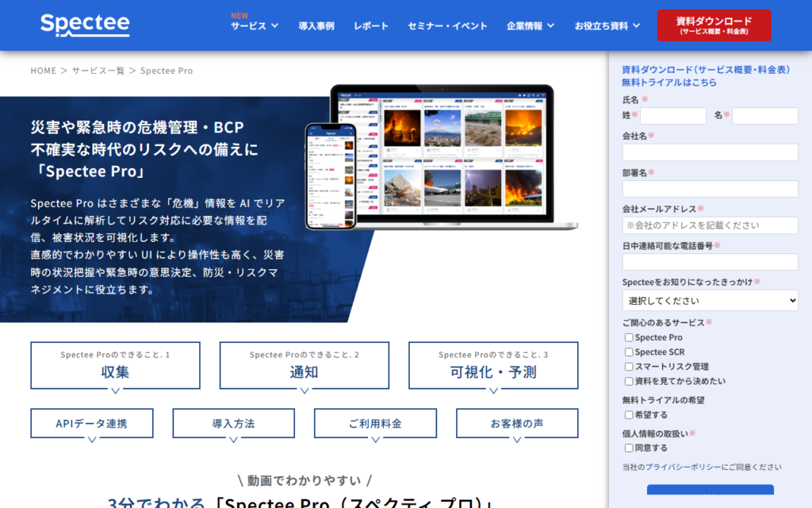The width and height of the screenshot is (812, 508).
Task: Open the APIデータ連携 section link
Action: pos(91,424)
